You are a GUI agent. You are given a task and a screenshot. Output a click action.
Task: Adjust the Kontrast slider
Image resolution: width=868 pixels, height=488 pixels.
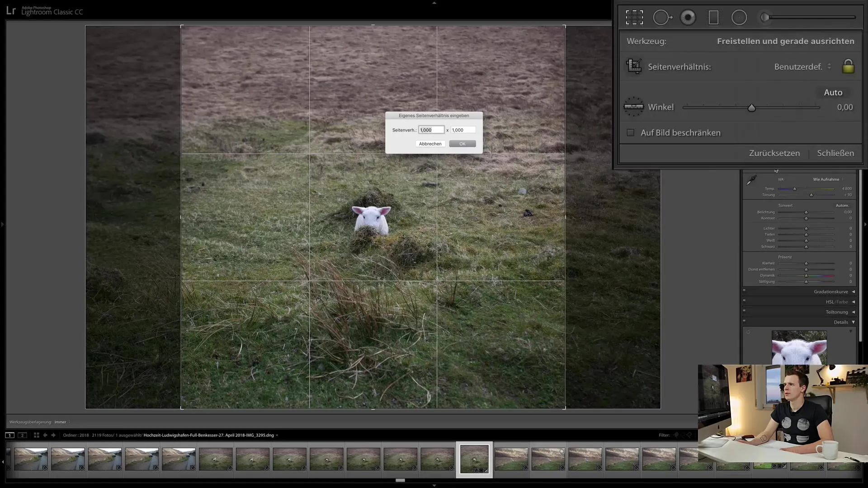(806, 218)
